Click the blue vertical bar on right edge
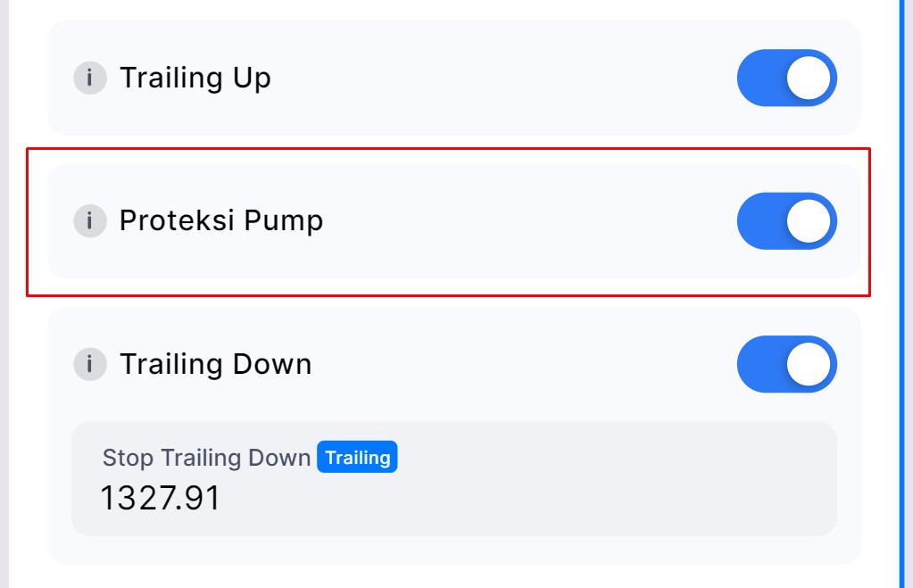Image resolution: width=913 pixels, height=588 pixels. point(901,294)
